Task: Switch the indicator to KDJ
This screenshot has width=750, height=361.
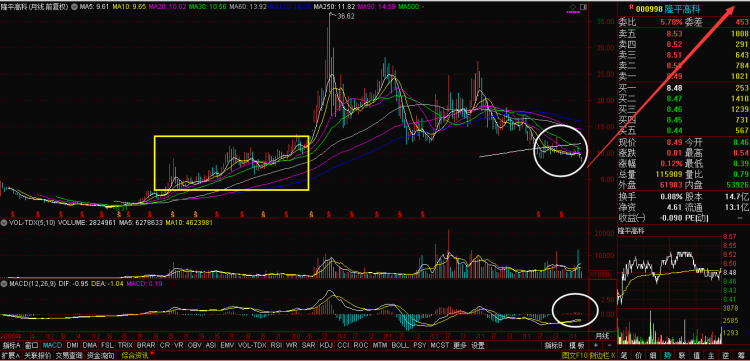Action: click(326, 345)
